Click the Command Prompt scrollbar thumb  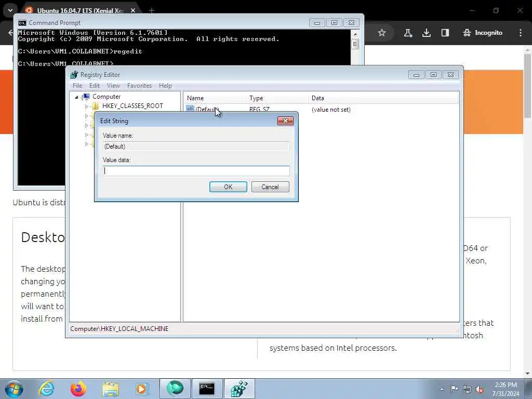(x=355, y=44)
